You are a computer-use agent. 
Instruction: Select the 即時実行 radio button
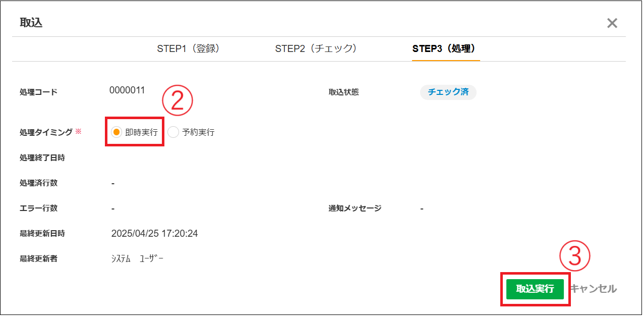116,132
